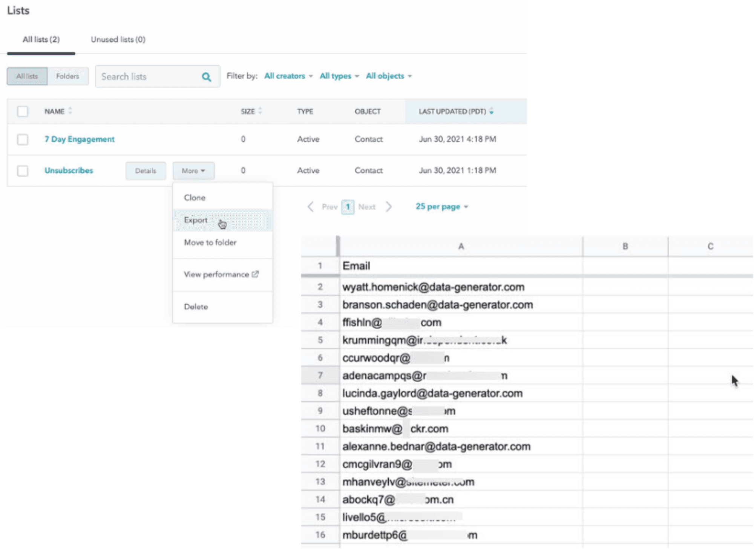The image size is (754, 560).
Task: Open the All types filter dropdown
Action: [339, 76]
